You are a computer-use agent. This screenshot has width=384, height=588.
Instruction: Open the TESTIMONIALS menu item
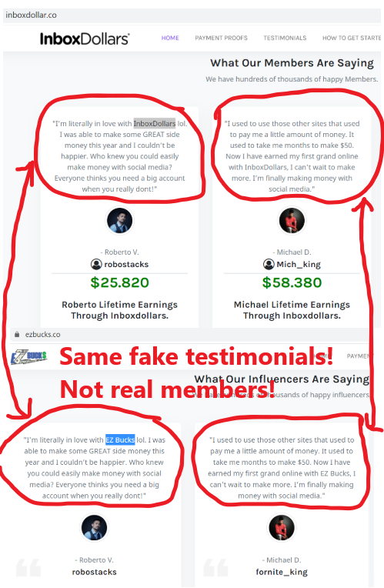coord(285,38)
